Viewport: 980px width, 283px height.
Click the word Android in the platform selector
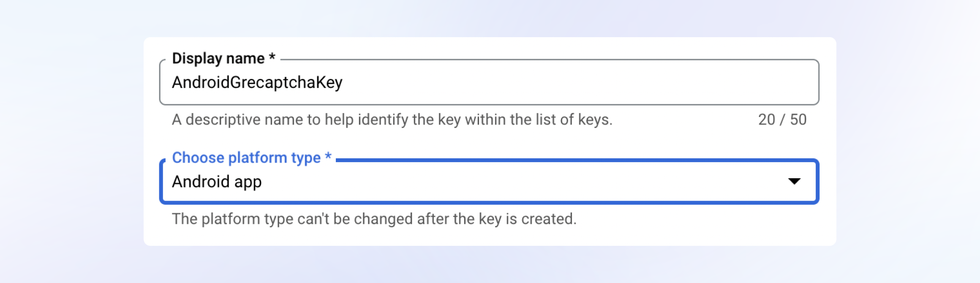coord(201,182)
